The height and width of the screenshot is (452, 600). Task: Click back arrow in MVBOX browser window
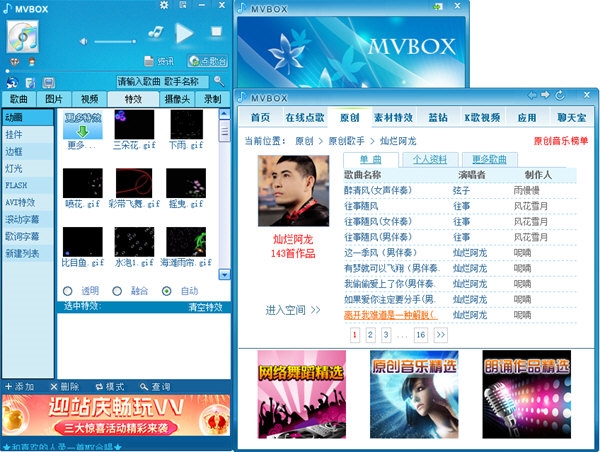coord(532,95)
